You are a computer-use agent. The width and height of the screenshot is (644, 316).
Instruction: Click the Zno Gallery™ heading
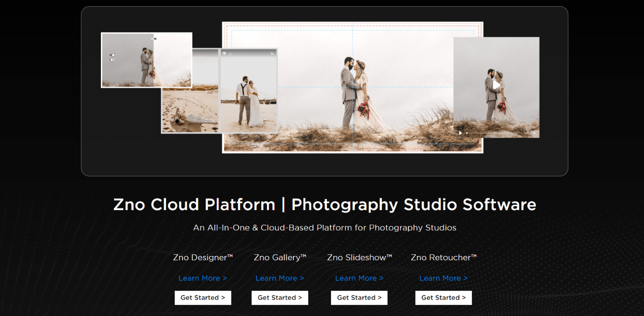(x=280, y=258)
